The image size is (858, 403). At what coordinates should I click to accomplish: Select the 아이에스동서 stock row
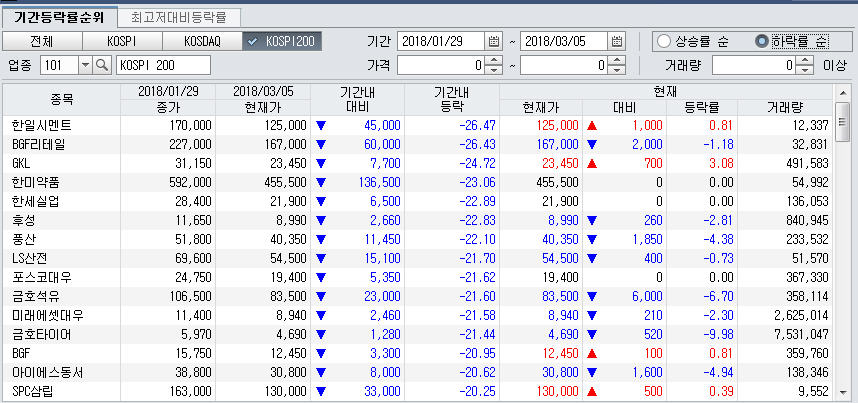(x=418, y=372)
